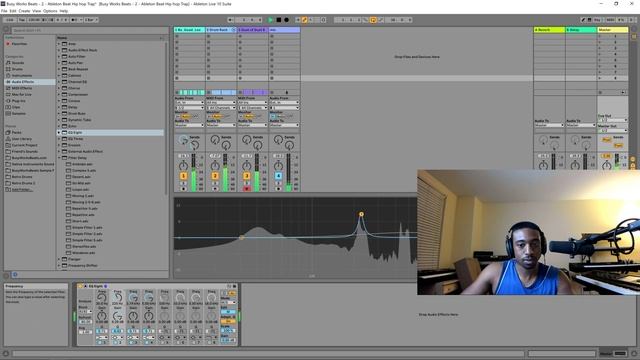Select the Audio Effect Rack browser item

[x=82, y=50]
